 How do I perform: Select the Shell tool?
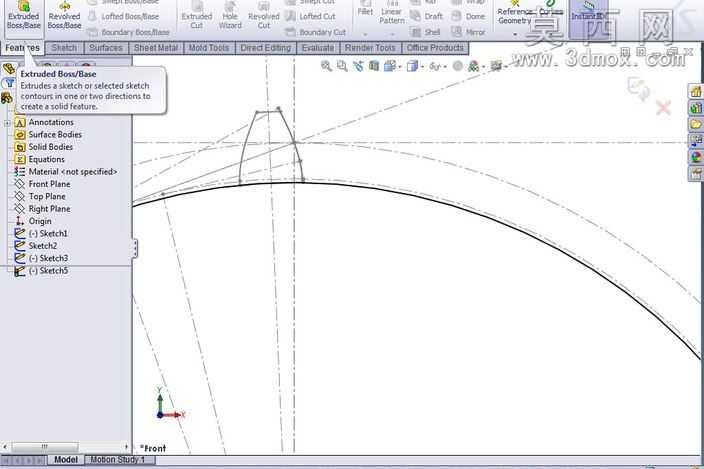(x=426, y=32)
